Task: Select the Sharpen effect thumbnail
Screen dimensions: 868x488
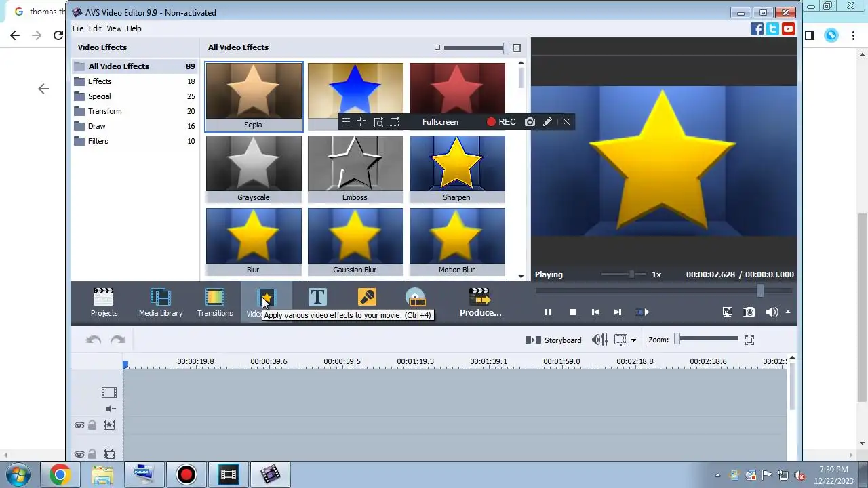Action: [457, 169]
